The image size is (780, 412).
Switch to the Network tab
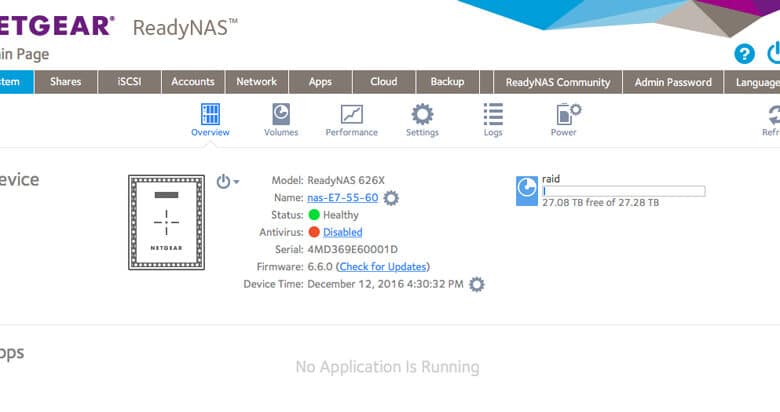click(257, 82)
